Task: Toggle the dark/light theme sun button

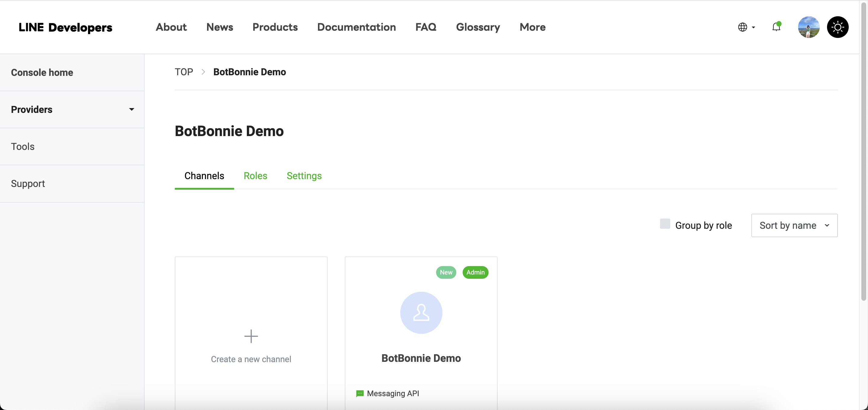Action: (837, 27)
